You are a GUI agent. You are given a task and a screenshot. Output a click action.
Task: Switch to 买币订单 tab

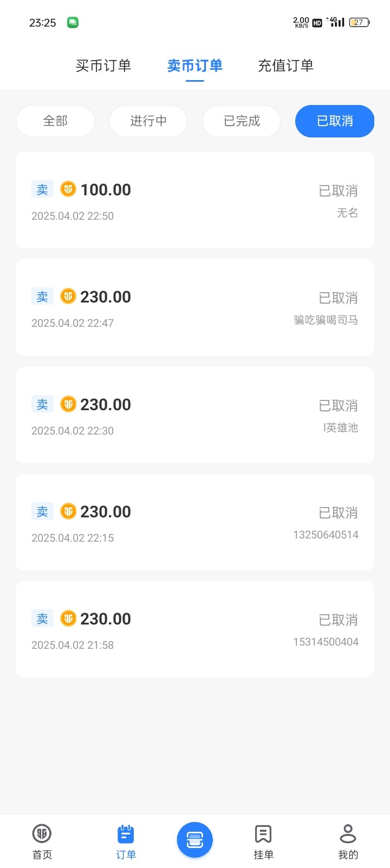103,65
